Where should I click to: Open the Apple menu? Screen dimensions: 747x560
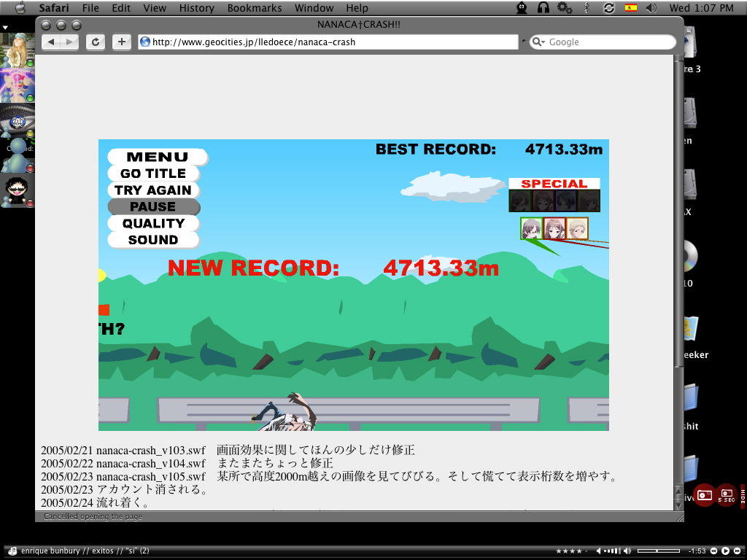[x=20, y=7]
